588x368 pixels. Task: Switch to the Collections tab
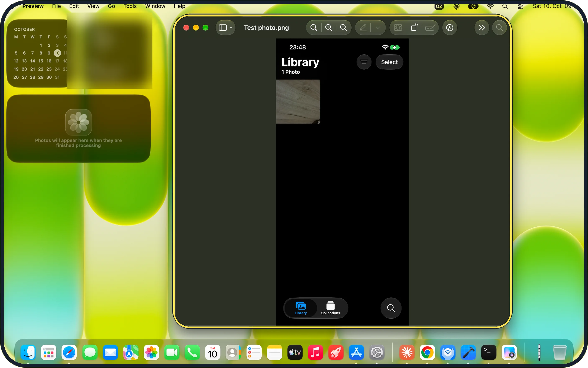(x=330, y=308)
